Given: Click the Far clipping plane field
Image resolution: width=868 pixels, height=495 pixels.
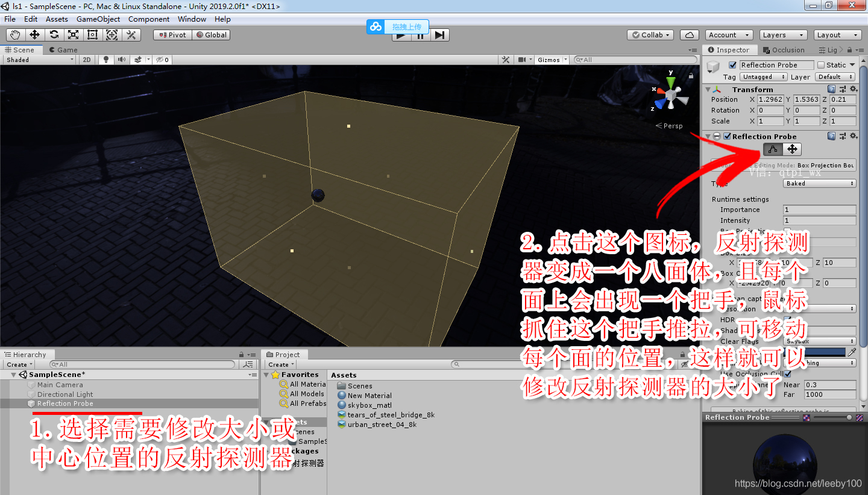Looking at the screenshot, I should pos(830,394).
